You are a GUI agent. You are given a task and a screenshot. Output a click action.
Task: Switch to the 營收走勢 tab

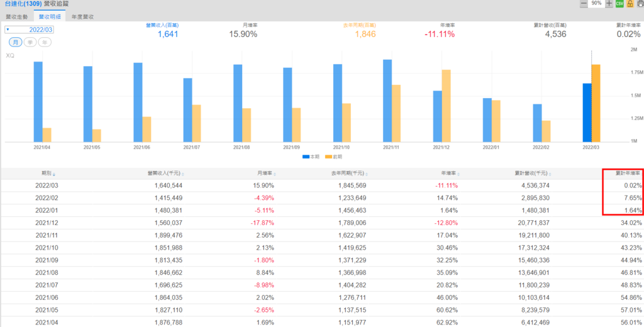click(x=17, y=17)
